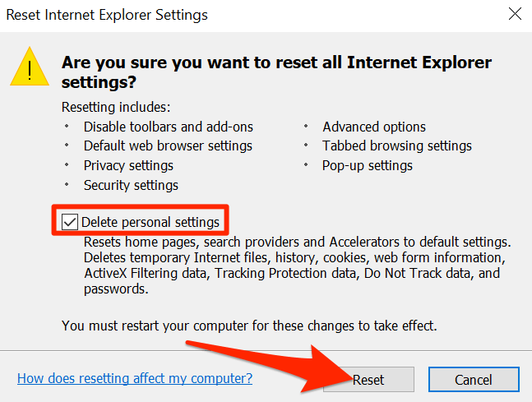Click the 'You must restart your computer' notice
The image size is (532, 402).
click(248, 326)
